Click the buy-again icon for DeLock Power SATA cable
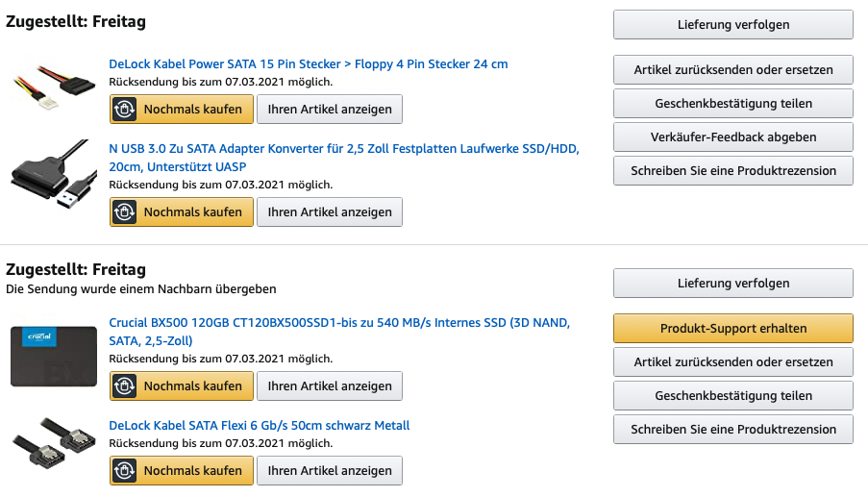This screenshot has height=497, width=868. [125, 109]
